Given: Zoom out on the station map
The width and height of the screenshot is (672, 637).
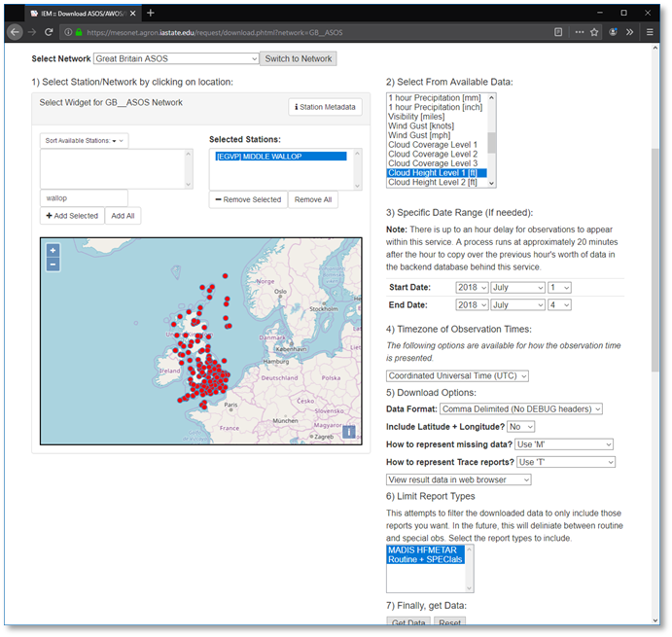Looking at the screenshot, I should click(53, 264).
